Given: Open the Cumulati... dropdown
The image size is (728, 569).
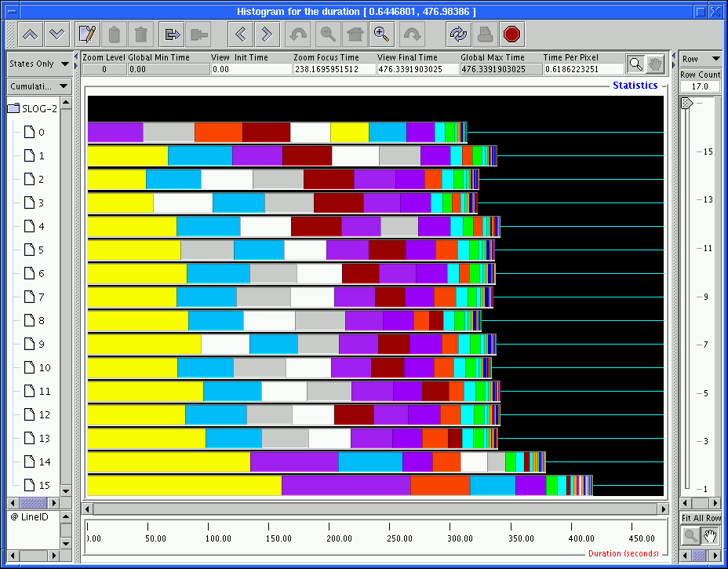Looking at the screenshot, I should pos(39,86).
